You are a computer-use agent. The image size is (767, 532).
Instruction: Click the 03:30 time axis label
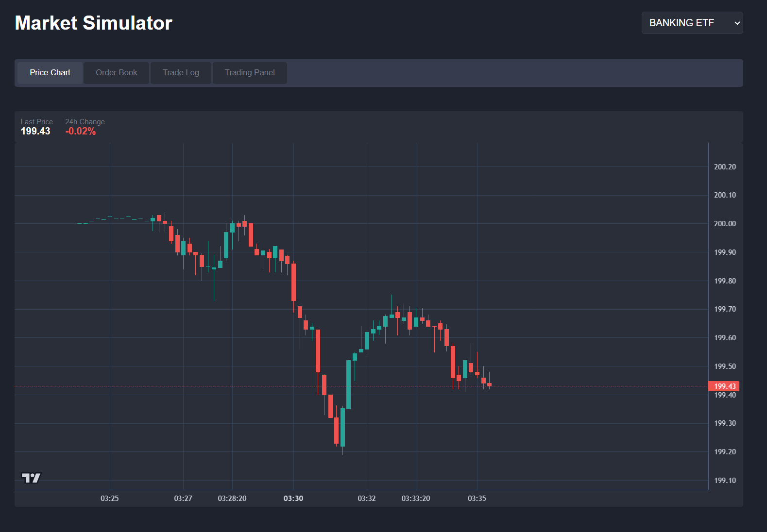tap(293, 499)
